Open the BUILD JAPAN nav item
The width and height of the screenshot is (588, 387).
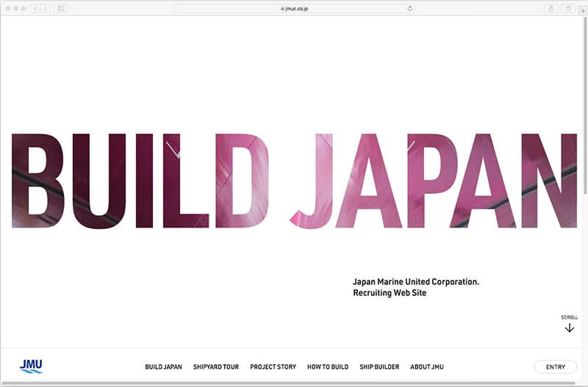(x=163, y=366)
